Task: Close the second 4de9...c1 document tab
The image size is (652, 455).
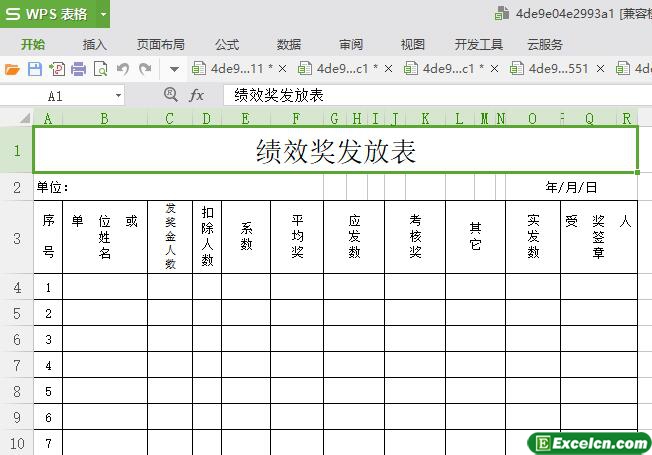Action: point(494,69)
